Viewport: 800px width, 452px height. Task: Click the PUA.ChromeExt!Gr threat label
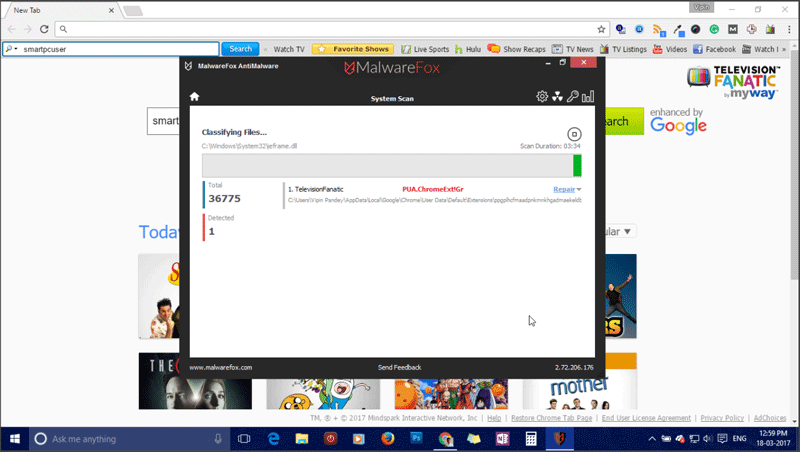click(x=433, y=189)
